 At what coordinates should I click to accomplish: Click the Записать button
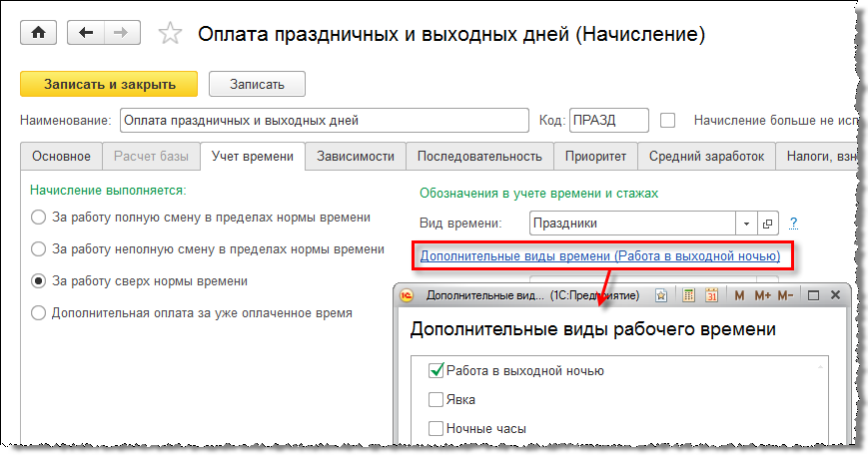pos(257,84)
